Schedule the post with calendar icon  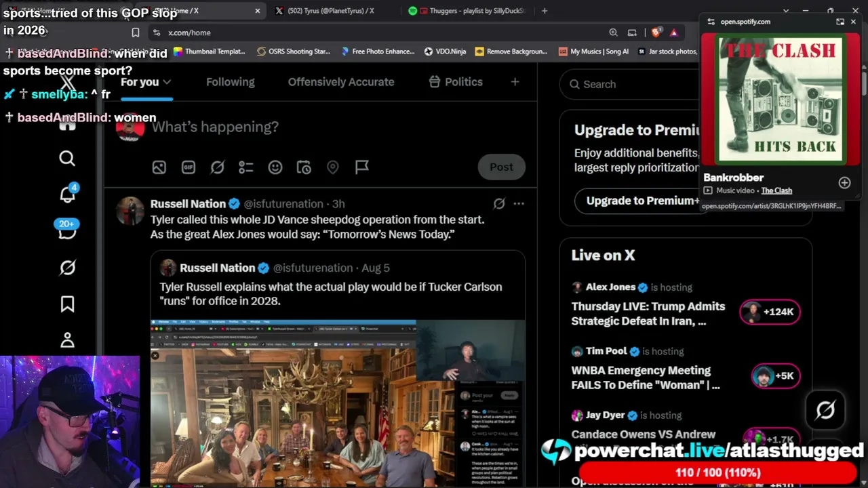tap(304, 167)
